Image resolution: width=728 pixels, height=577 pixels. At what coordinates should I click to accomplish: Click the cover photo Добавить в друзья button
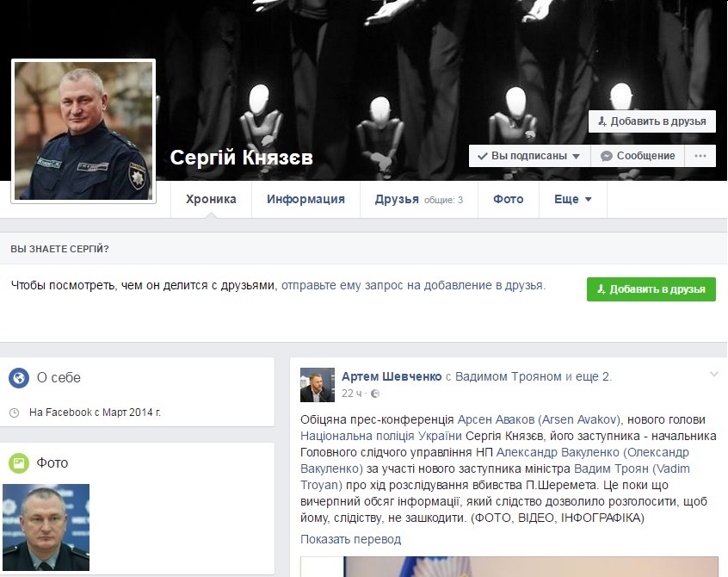[x=651, y=121]
